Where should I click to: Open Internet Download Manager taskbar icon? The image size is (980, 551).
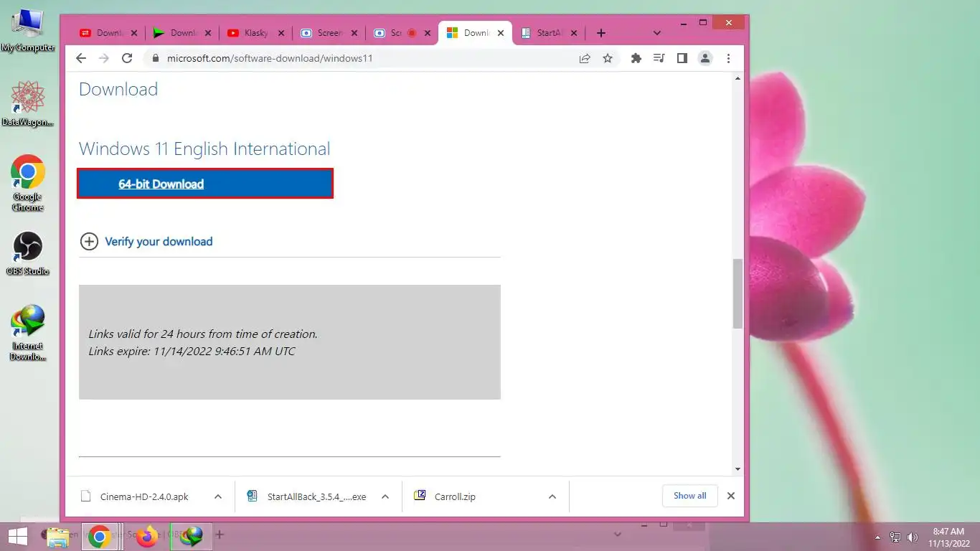192,535
